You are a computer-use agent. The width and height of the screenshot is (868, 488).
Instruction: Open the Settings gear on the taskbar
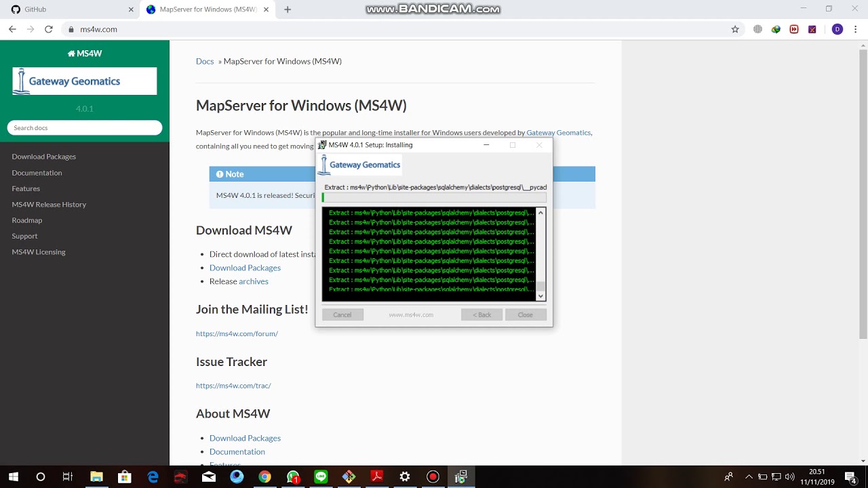[405, 477]
